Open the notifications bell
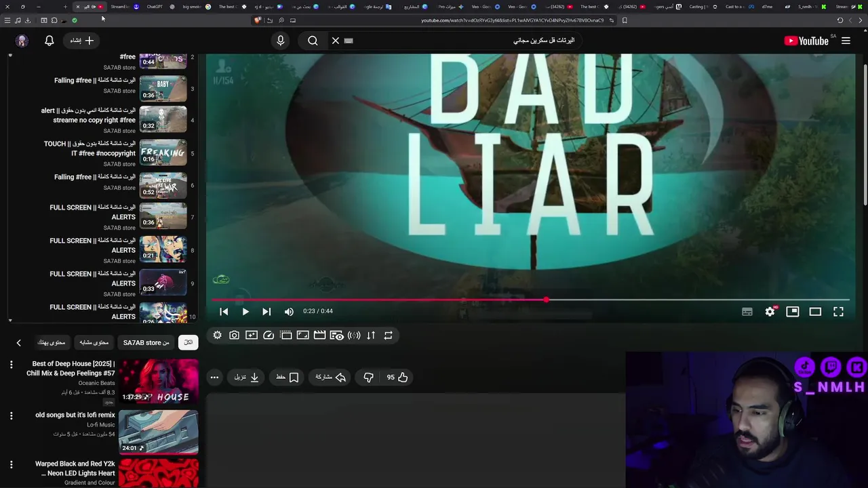The image size is (868, 488). [49, 41]
